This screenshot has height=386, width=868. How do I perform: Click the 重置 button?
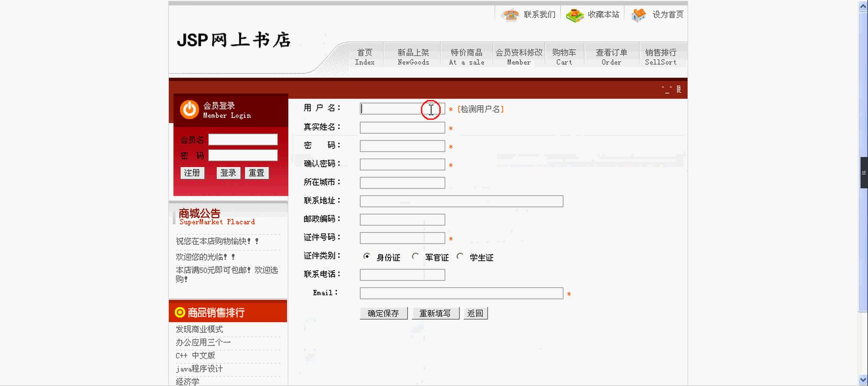pos(256,173)
